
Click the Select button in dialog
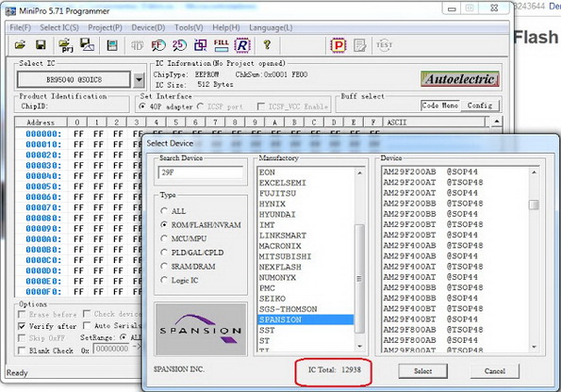pos(423,371)
